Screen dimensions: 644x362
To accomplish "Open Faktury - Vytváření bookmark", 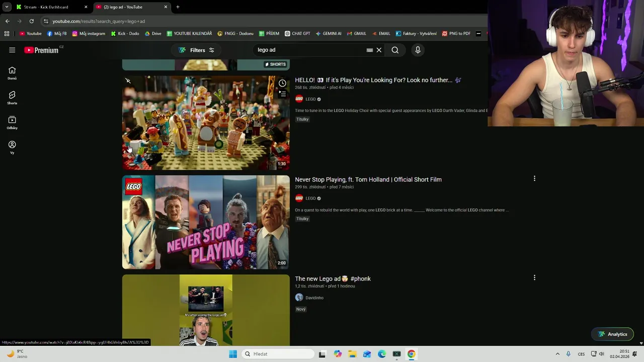I will 416,34.
